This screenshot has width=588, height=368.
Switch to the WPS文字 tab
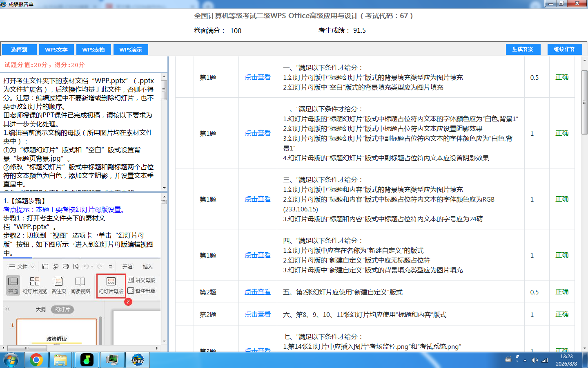(x=56, y=49)
